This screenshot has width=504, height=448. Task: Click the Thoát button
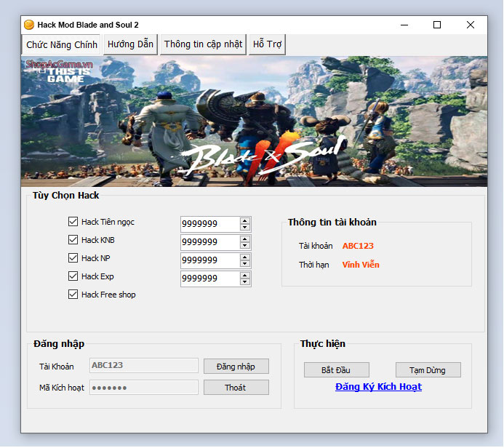(236, 388)
